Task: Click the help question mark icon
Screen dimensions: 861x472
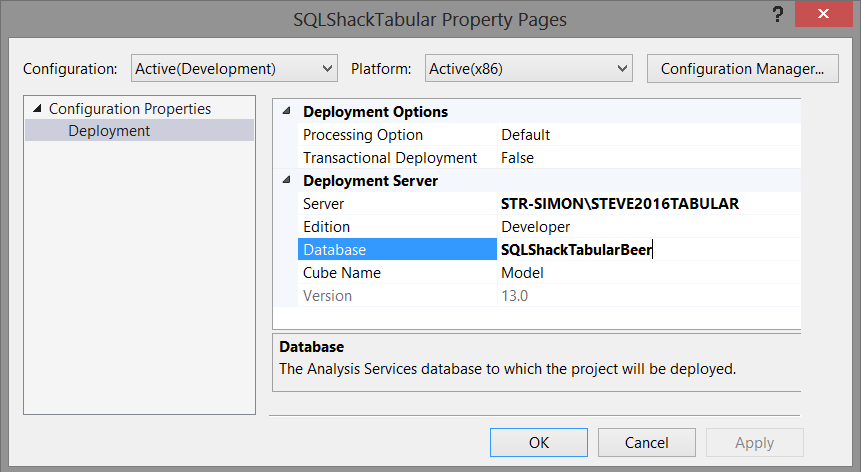Action: (x=777, y=16)
